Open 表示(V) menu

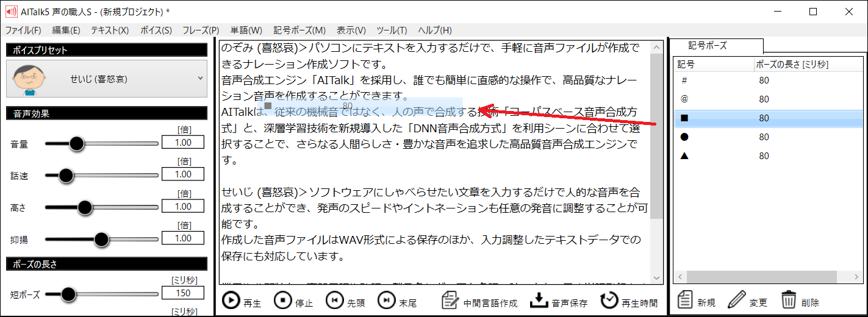[351, 30]
